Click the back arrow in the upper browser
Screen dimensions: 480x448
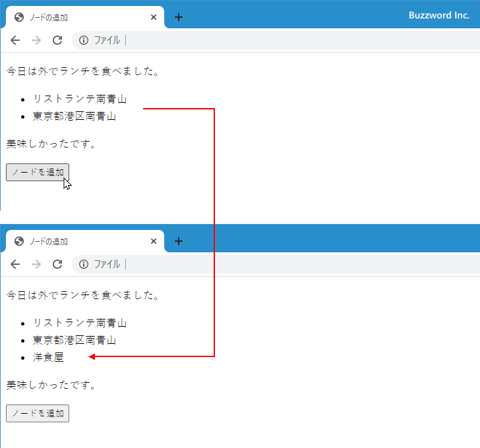[15, 40]
